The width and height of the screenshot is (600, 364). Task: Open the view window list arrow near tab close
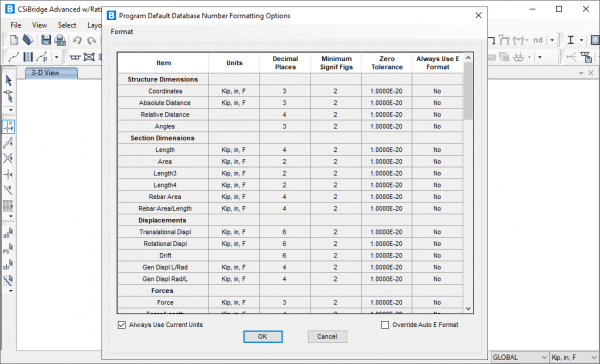581,73
